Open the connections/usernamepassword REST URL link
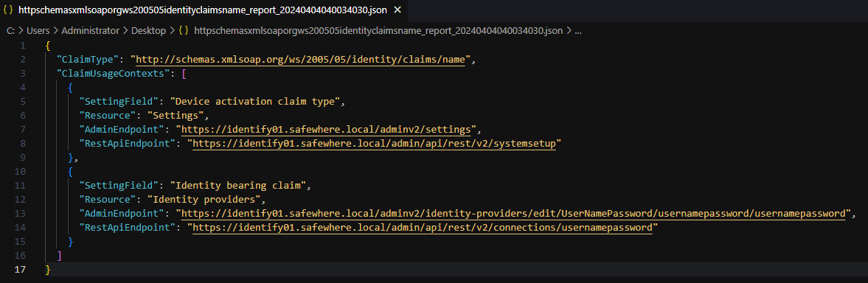This screenshot has height=283, width=868. point(422,228)
